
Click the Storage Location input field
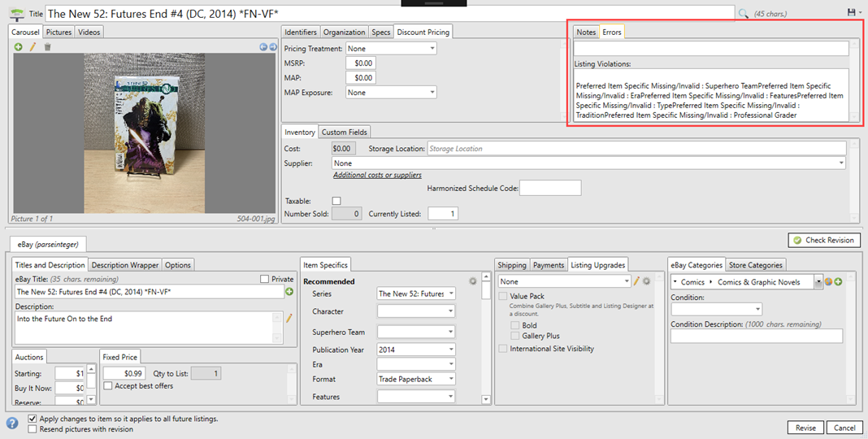tap(636, 148)
